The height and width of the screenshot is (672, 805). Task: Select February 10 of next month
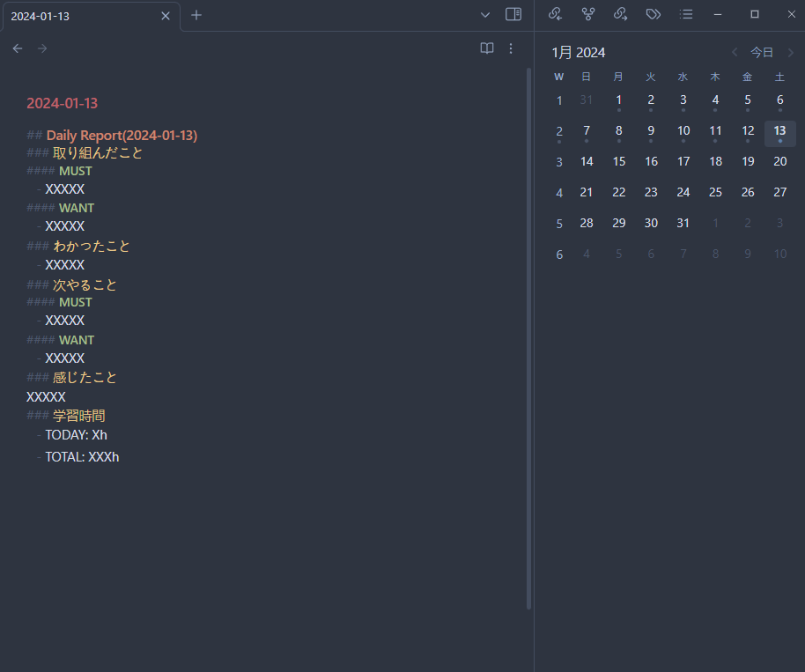[x=779, y=255]
